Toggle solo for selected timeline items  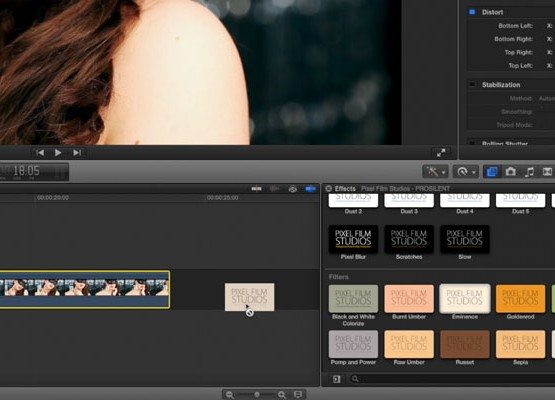click(292, 189)
